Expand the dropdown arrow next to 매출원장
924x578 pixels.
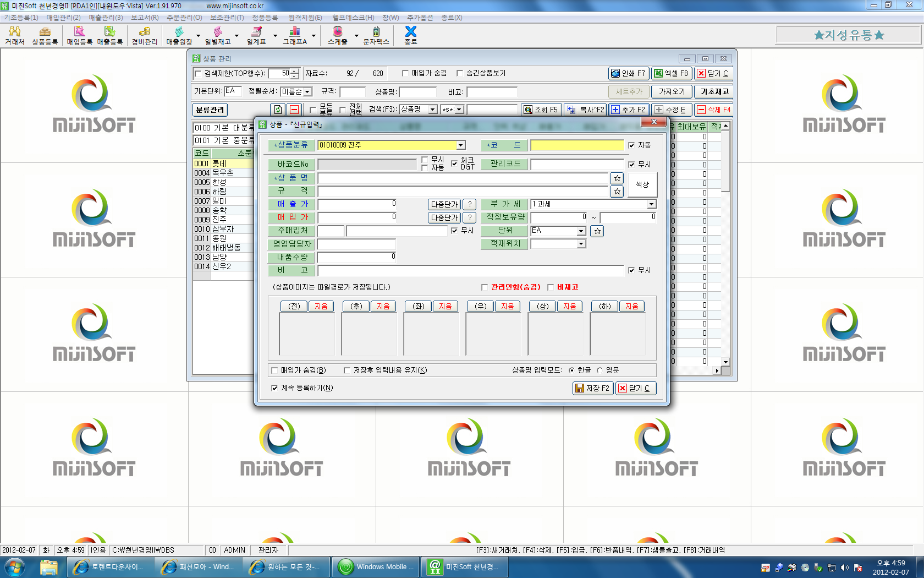click(198, 36)
